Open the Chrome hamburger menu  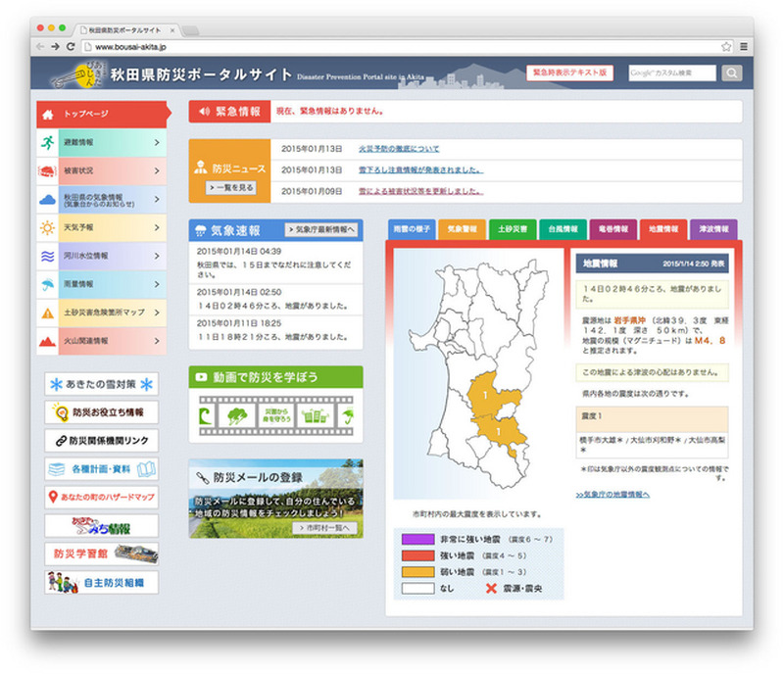[744, 47]
